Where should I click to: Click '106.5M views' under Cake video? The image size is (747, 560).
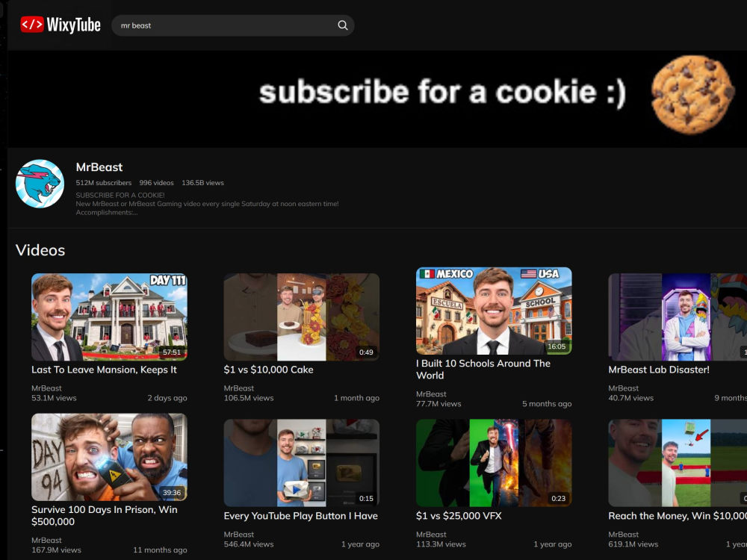[249, 398]
